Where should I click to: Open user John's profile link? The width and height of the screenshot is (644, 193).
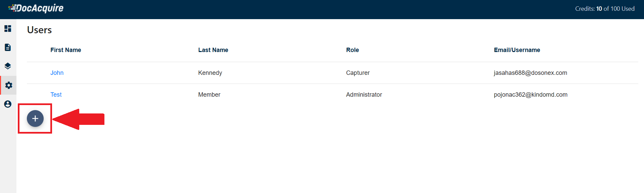coord(57,73)
